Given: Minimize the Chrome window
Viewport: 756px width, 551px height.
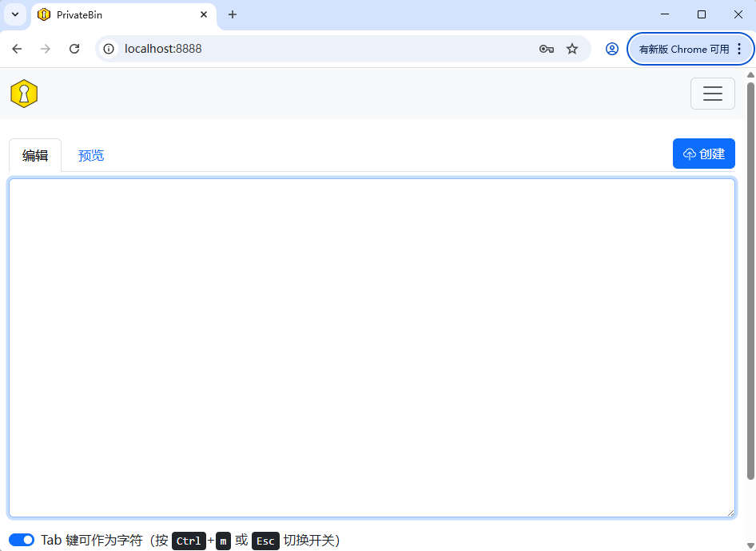Looking at the screenshot, I should pyautogui.click(x=665, y=14).
